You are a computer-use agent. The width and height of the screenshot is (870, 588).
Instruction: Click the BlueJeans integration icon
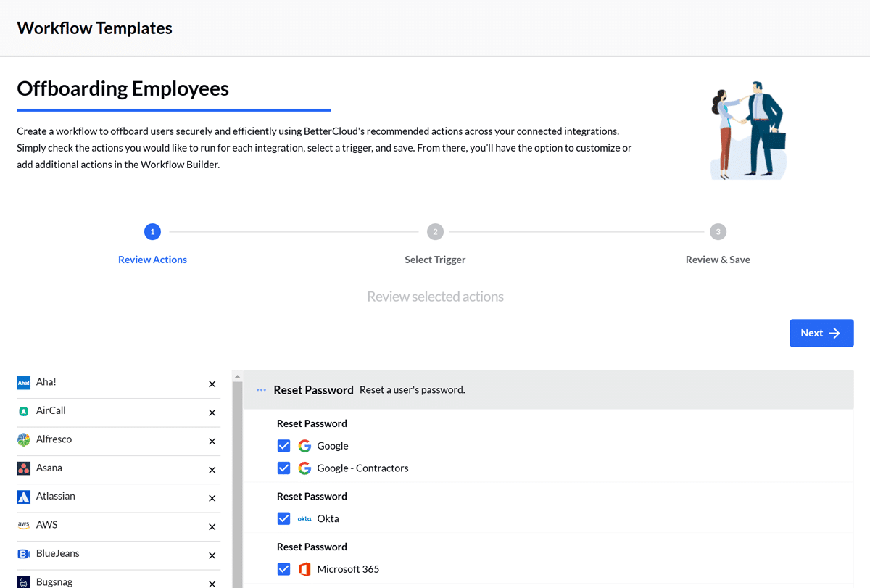click(23, 554)
